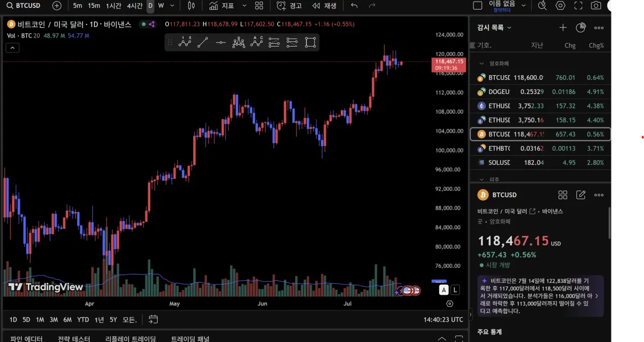This screenshot has height=342, width=644.
Task: Open the watchlist pie chart advanced view
Action: (x=581, y=27)
